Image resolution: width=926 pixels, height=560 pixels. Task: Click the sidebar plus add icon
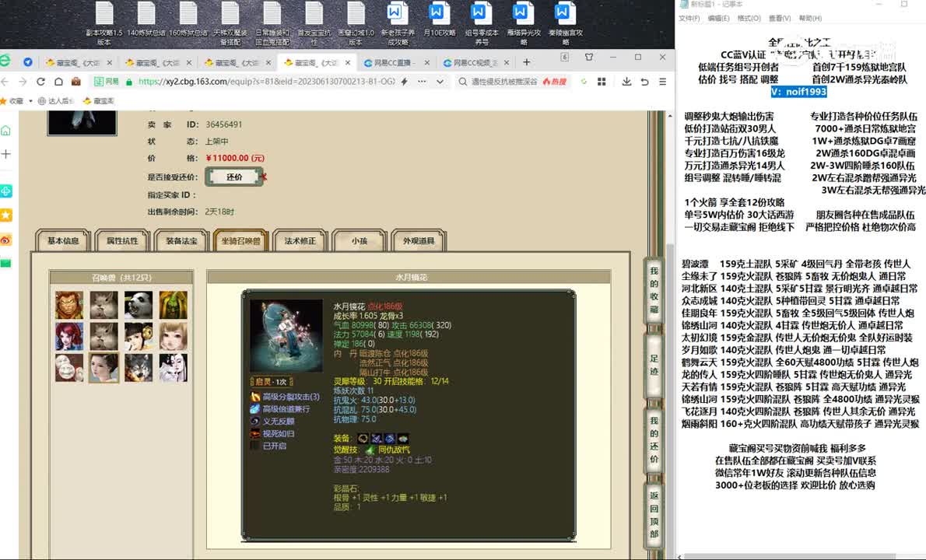pos(6,154)
